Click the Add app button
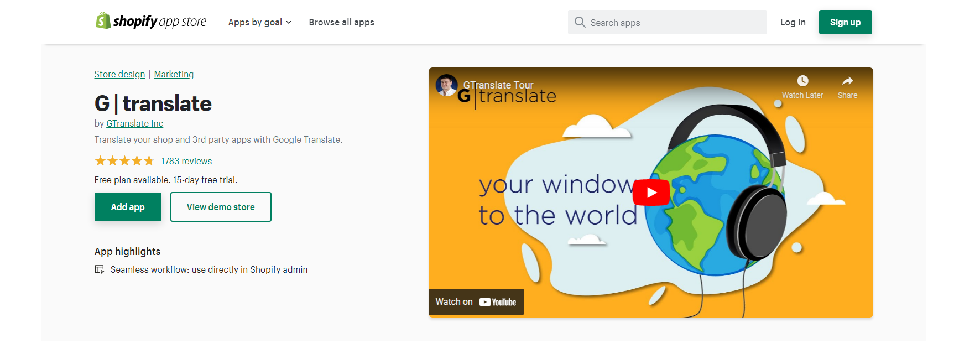Screen dimensions: 980x364 [128, 207]
